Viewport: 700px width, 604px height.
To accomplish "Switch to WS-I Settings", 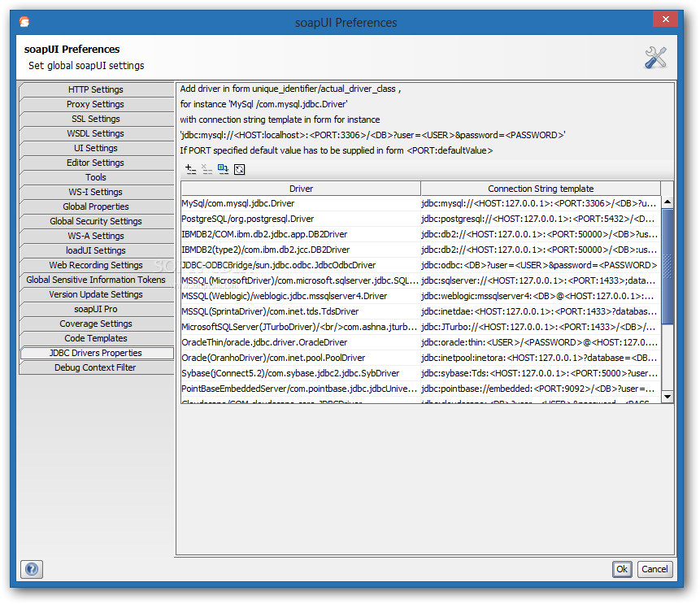I will (x=96, y=192).
